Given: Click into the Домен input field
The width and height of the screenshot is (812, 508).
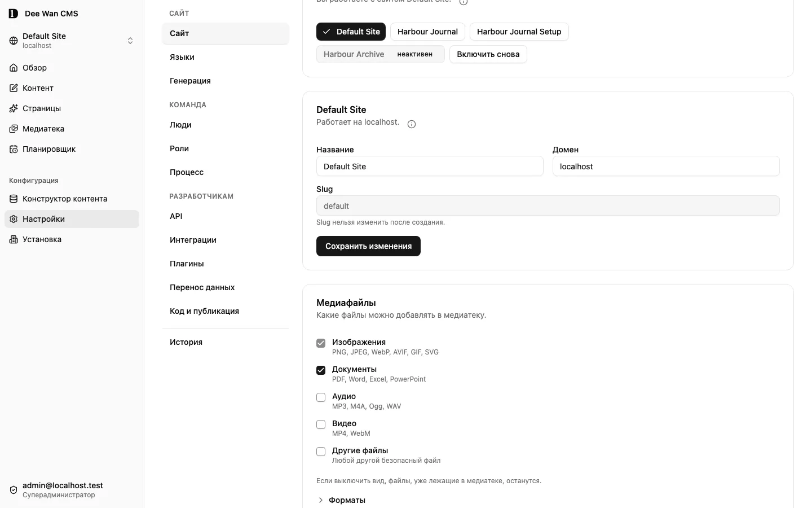Looking at the screenshot, I should tap(666, 167).
